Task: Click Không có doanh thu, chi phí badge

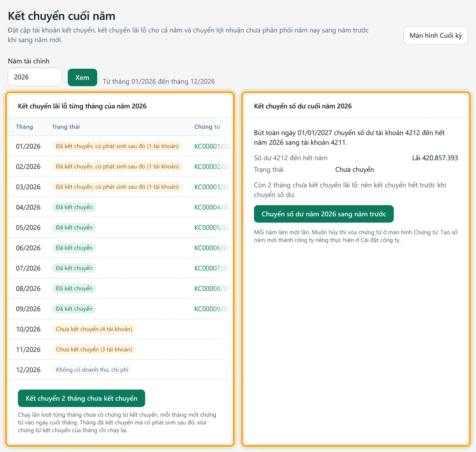Action: coord(92,370)
